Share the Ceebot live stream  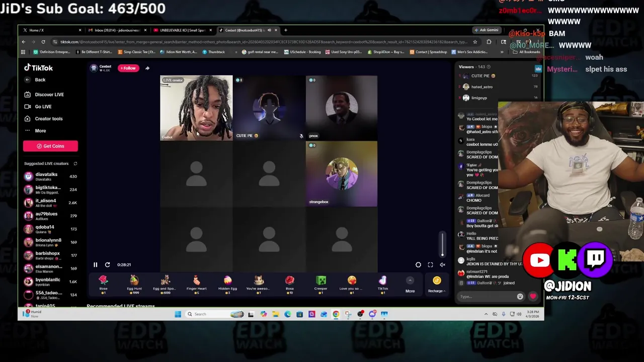[147, 68]
